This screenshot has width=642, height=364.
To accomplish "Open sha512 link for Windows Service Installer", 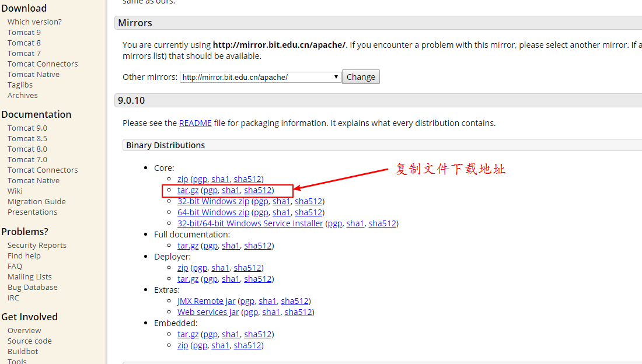I will (382, 223).
